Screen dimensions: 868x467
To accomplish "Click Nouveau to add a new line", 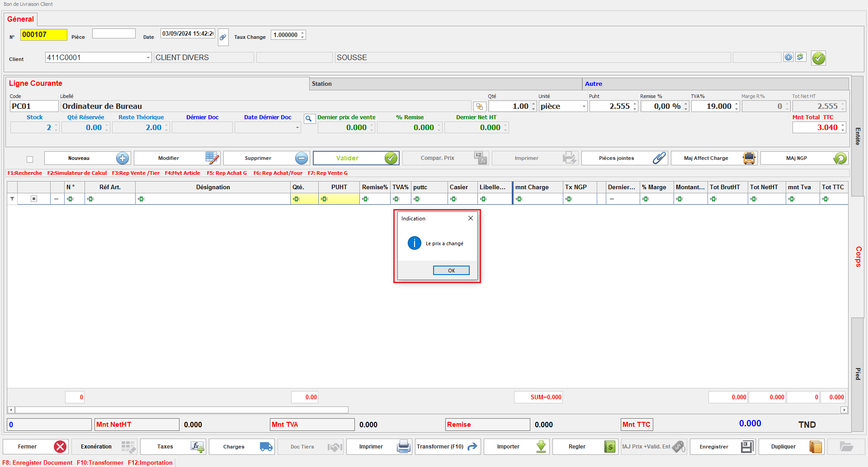I will pyautogui.click(x=87, y=158).
